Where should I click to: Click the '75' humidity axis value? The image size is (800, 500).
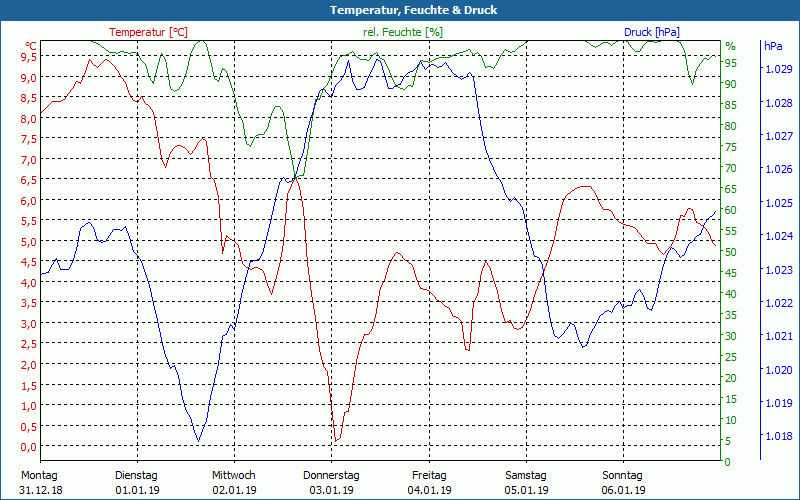coord(731,147)
